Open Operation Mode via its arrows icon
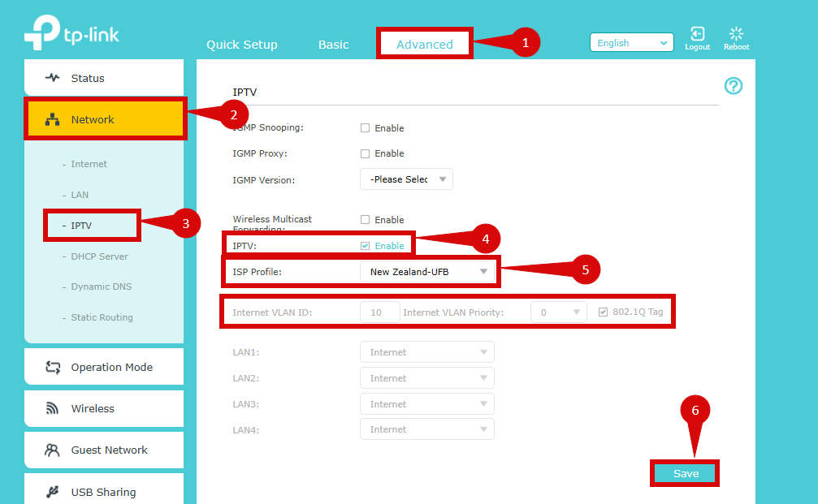This screenshot has width=818, height=504. click(x=53, y=368)
